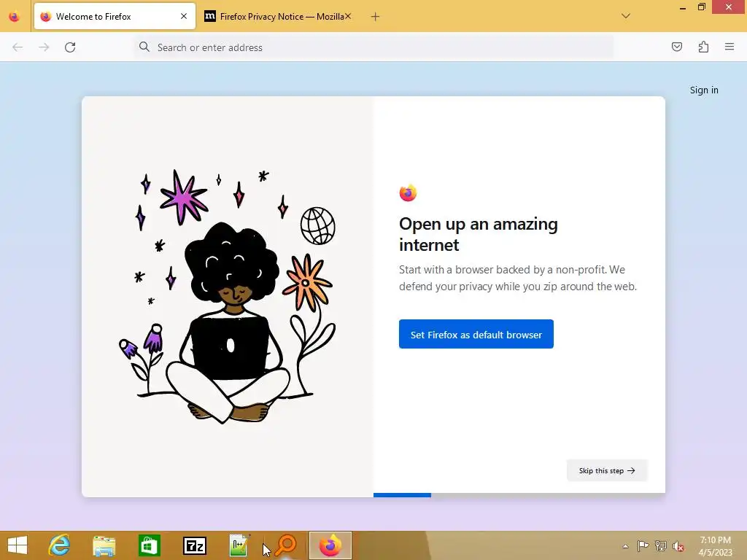Show hidden system tray icons

point(625,546)
